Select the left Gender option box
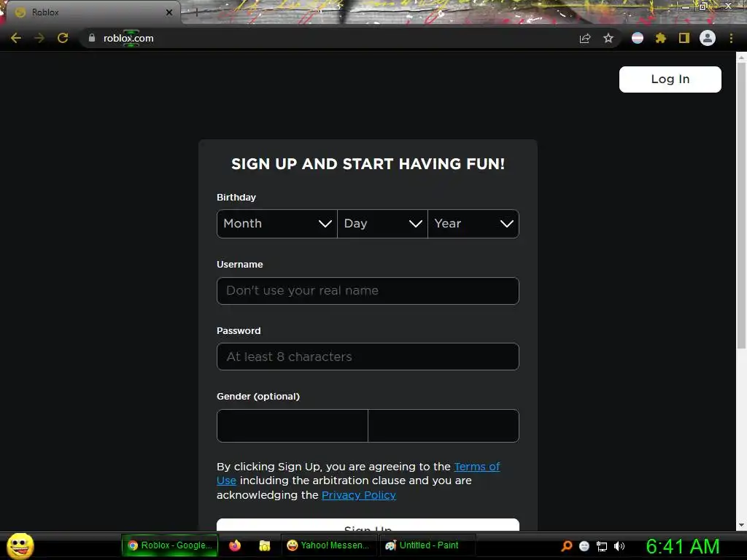The width and height of the screenshot is (747, 560). [x=293, y=426]
